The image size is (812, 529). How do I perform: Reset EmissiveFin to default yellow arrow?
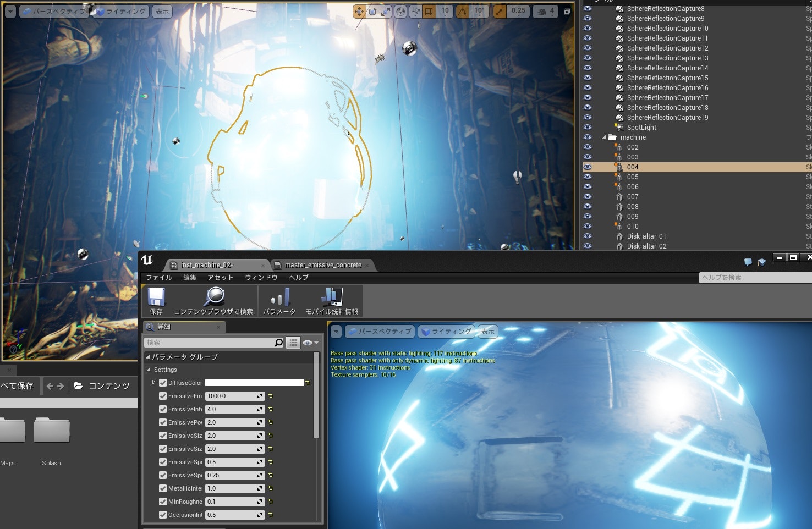[271, 396]
